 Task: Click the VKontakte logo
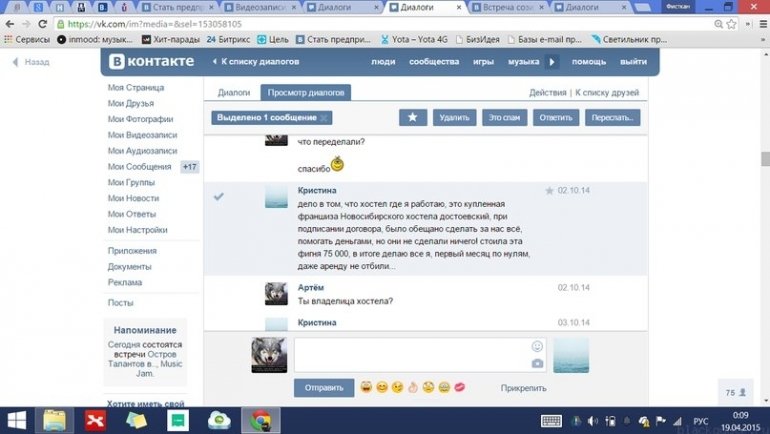(152, 62)
